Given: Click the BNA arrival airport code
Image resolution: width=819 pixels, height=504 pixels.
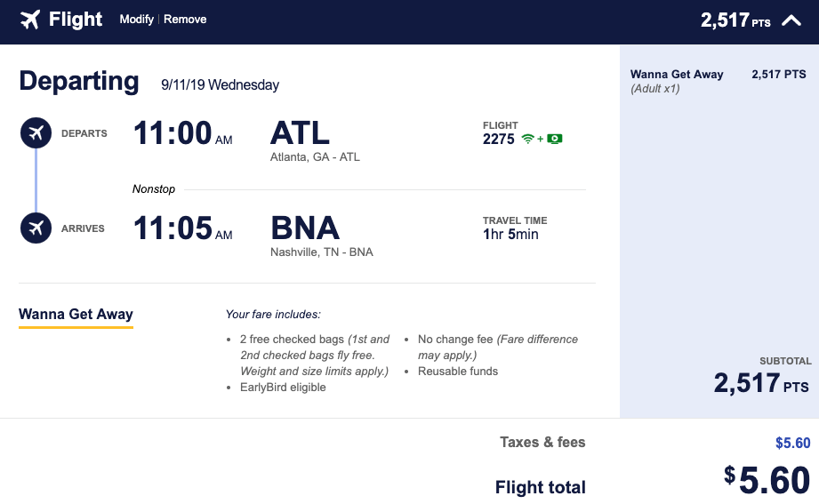Looking at the screenshot, I should 305,228.
